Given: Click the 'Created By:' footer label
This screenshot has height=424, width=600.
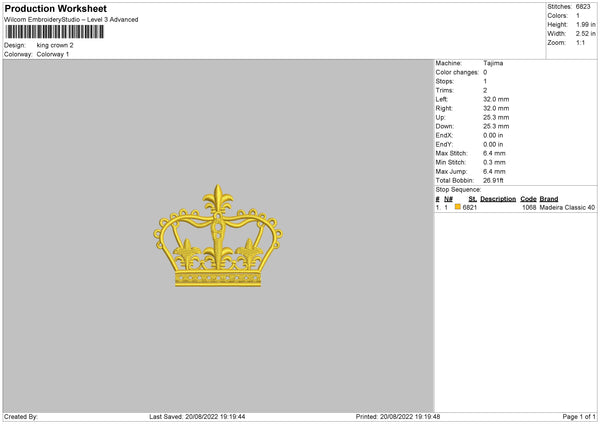Looking at the screenshot, I should click(21, 416).
